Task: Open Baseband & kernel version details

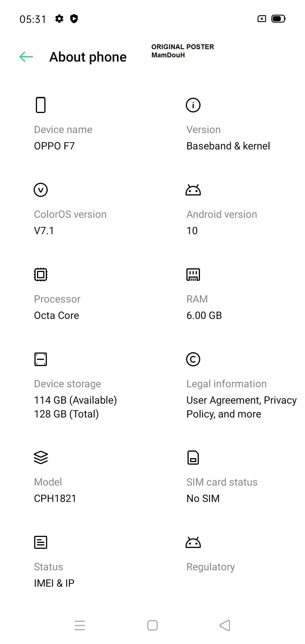Action: pyautogui.click(x=228, y=146)
